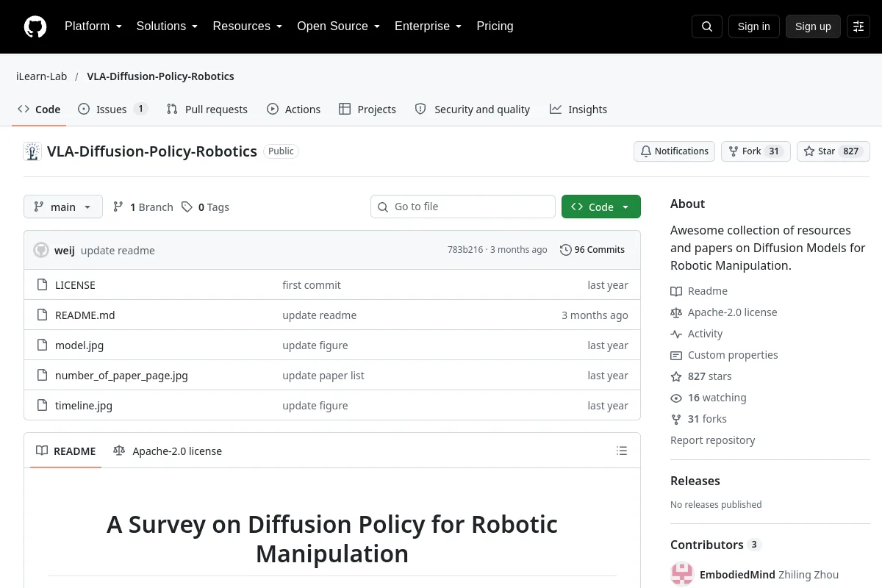Open the README.md file
Viewport: 882px width, 588px height.
click(x=85, y=315)
